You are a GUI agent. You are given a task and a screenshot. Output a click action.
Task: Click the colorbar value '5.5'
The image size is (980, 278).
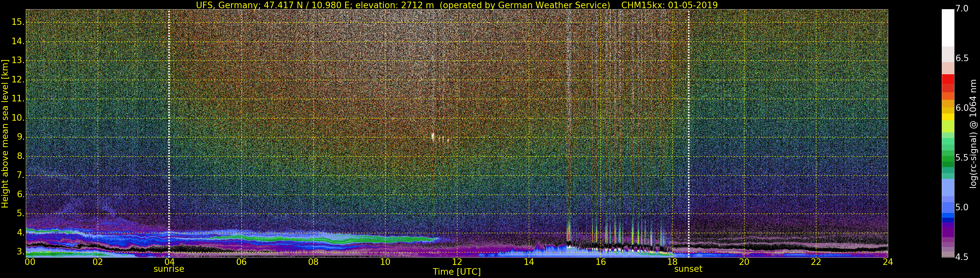tap(962, 158)
